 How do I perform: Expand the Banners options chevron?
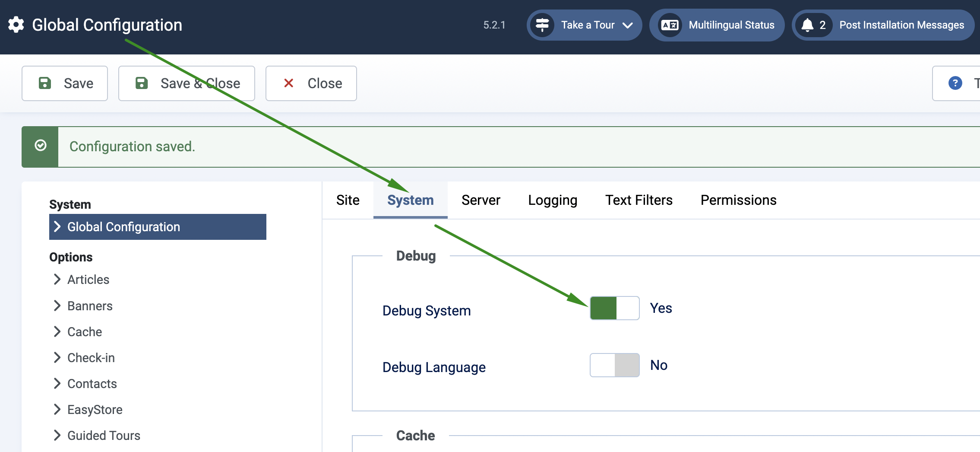click(57, 306)
